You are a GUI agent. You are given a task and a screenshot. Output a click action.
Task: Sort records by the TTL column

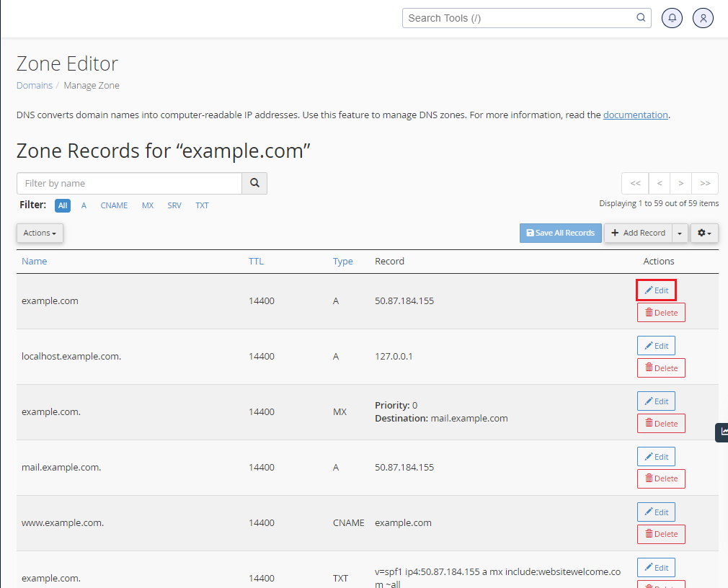click(x=256, y=261)
